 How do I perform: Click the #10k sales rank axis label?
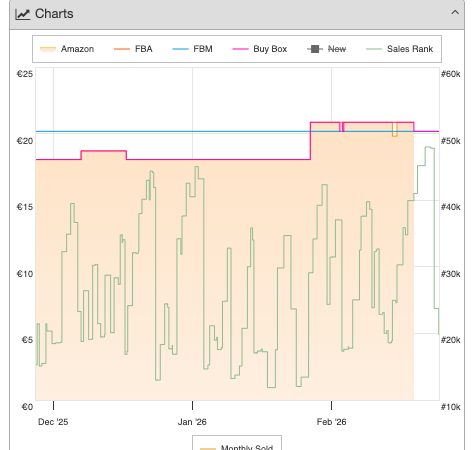coord(451,407)
